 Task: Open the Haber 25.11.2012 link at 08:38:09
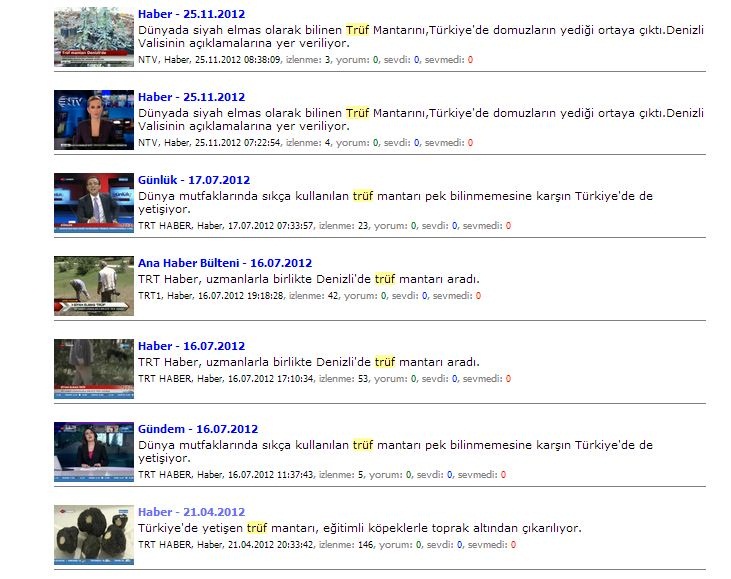tap(191, 14)
